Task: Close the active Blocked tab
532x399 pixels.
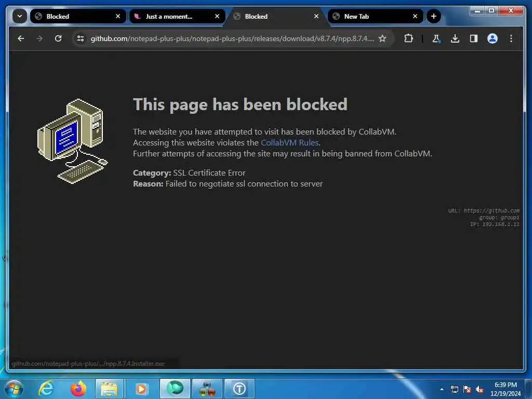Action: click(x=316, y=16)
